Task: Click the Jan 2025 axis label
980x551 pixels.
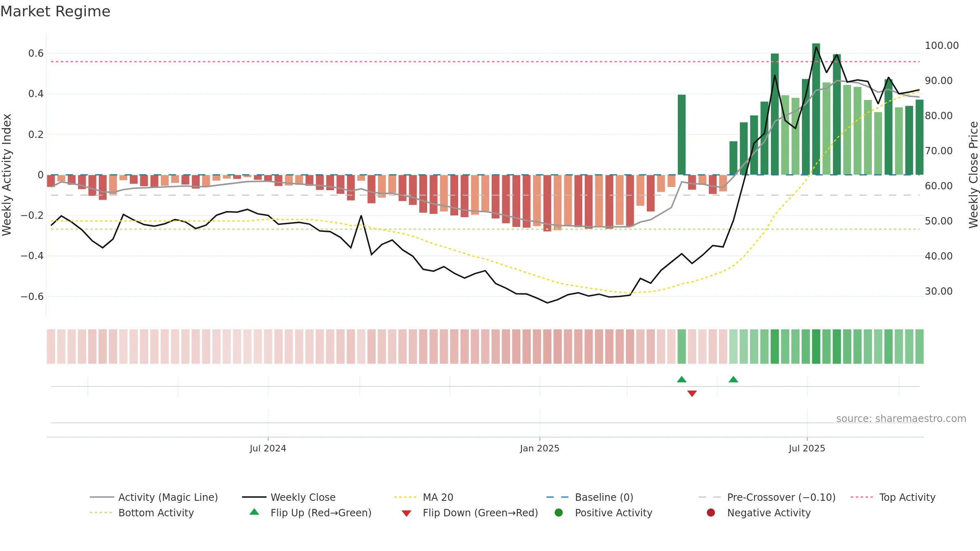Action: click(539, 449)
